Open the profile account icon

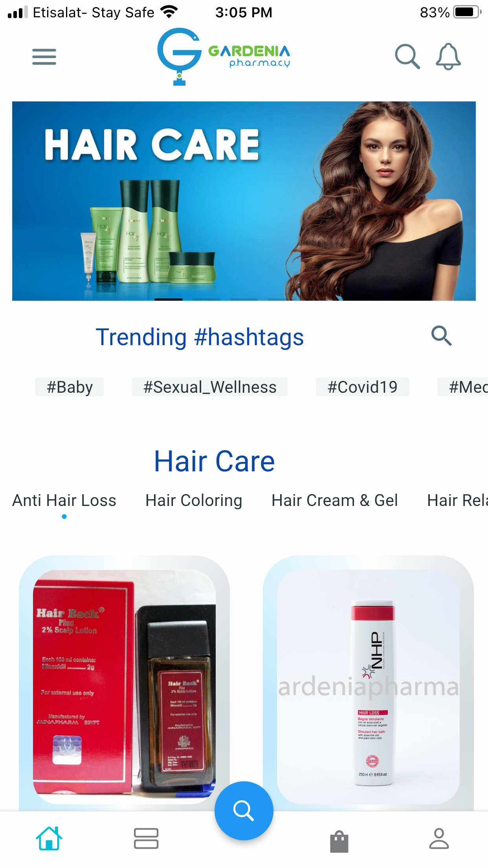coord(439,839)
